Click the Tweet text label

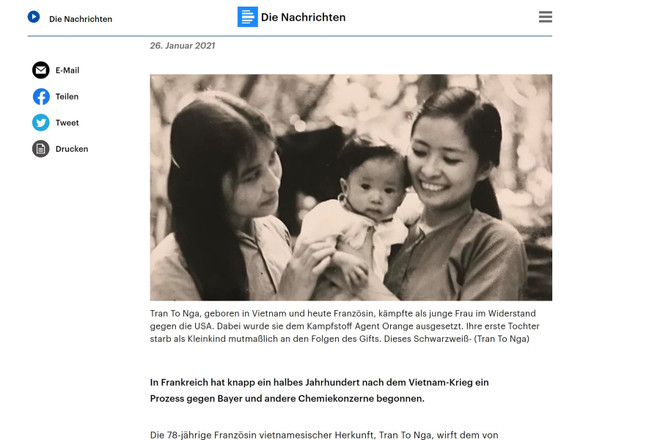click(67, 123)
